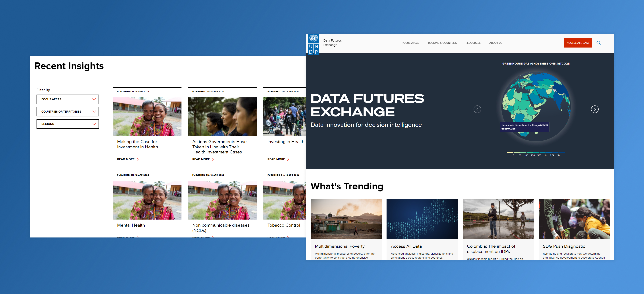Open the Focus Areas nav menu
Image resolution: width=644 pixels, height=294 pixels.
click(x=411, y=43)
